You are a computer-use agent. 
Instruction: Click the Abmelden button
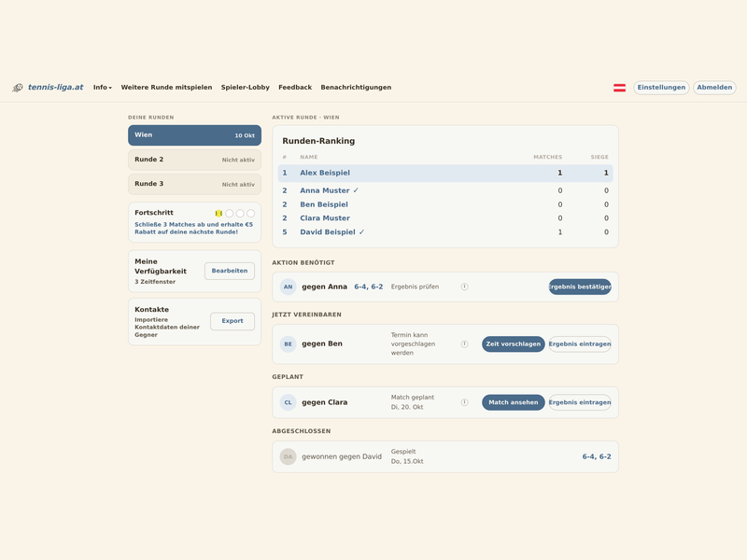pyautogui.click(x=714, y=88)
